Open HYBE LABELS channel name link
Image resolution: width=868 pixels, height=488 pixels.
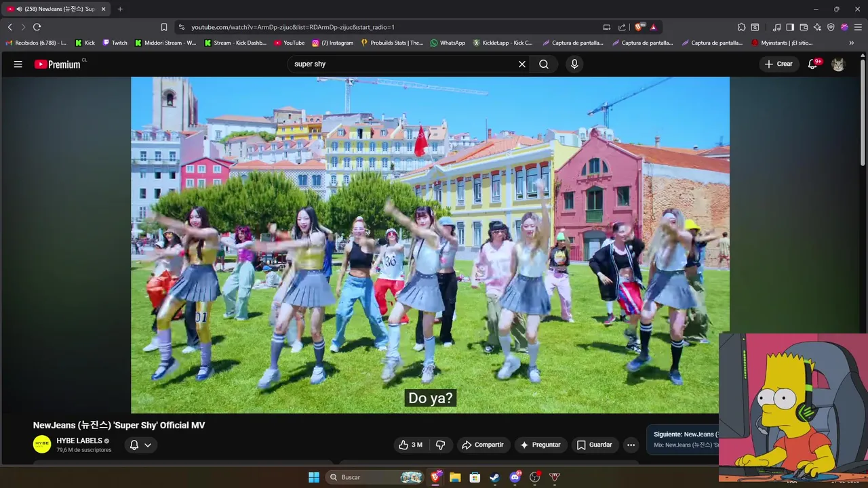point(79,441)
